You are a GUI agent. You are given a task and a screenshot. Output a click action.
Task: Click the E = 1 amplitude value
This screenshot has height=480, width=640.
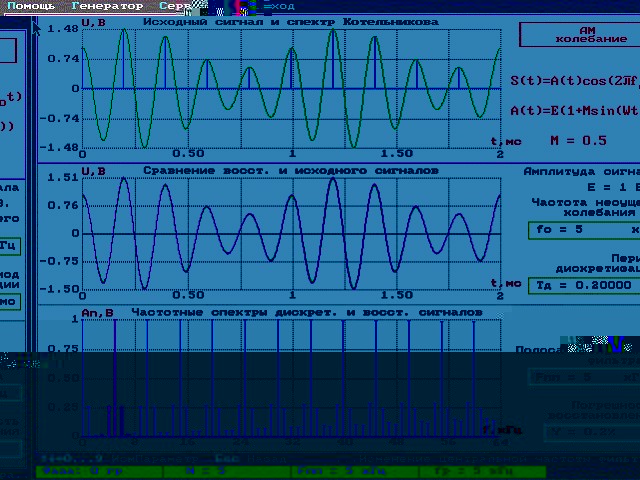610,187
